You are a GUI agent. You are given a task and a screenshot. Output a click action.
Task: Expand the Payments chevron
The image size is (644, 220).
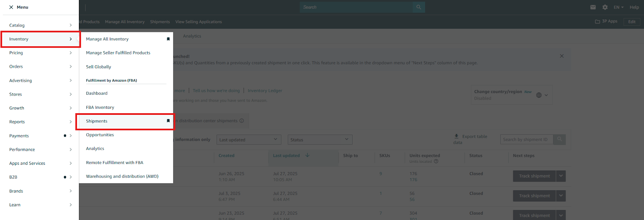70,136
